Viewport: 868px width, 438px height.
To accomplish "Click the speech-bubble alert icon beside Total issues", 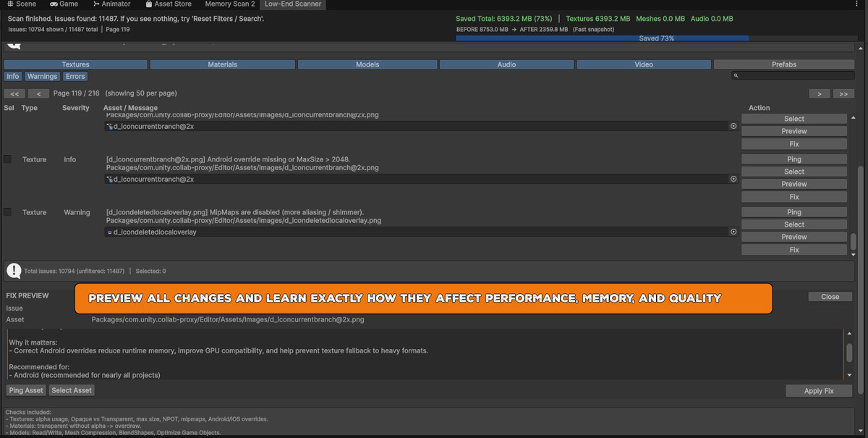I will pyautogui.click(x=14, y=271).
